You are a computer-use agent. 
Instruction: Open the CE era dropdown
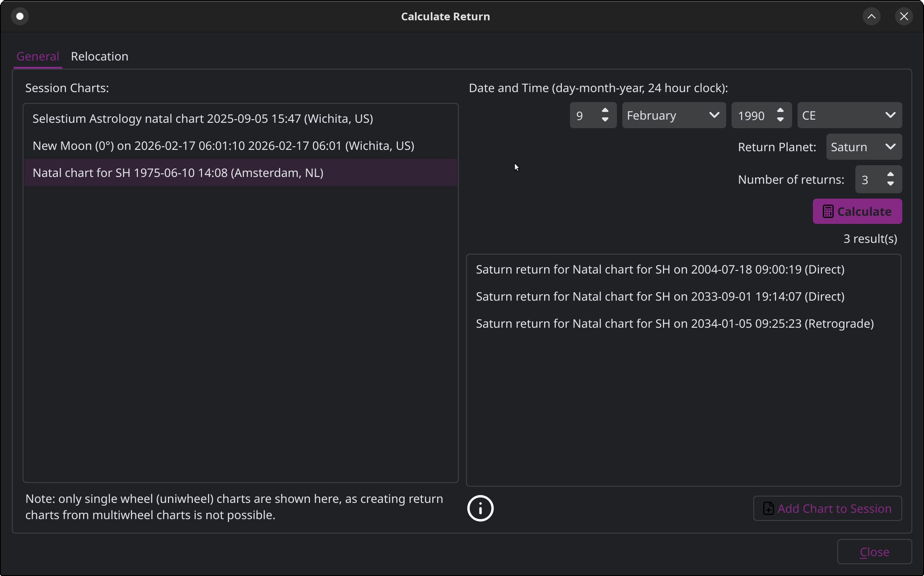849,116
